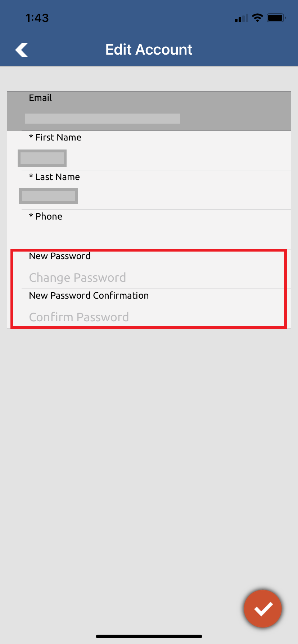
Task: Tap the battery indicator icon
Action: coord(276,18)
